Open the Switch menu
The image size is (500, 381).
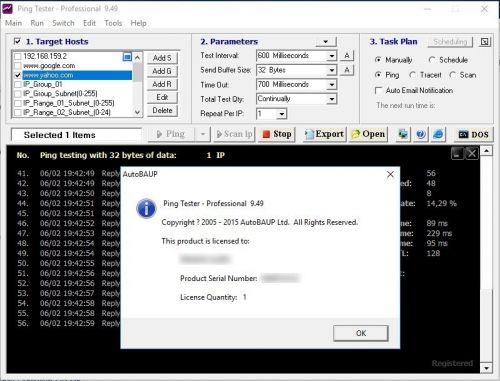click(x=63, y=23)
